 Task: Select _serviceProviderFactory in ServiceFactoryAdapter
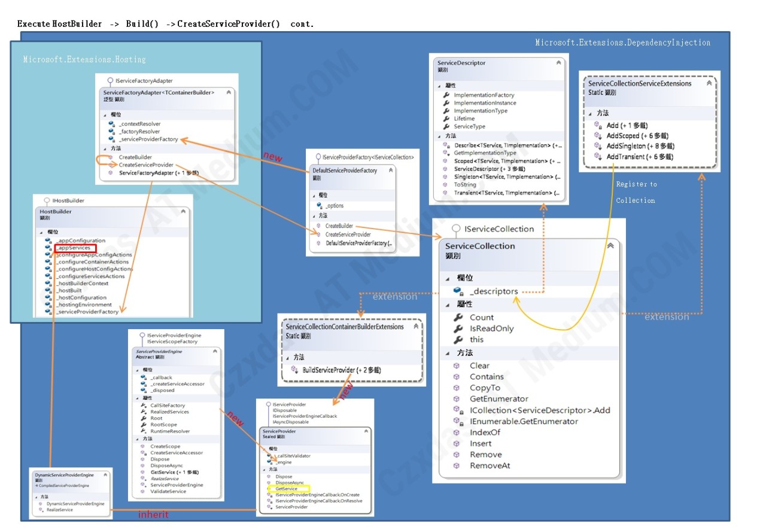(x=148, y=139)
